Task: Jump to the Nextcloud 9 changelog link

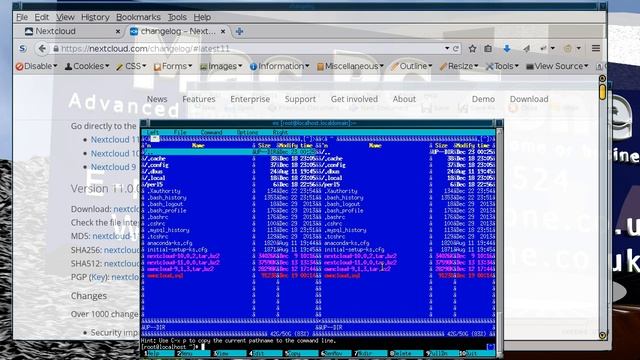Action: [x=113, y=167]
